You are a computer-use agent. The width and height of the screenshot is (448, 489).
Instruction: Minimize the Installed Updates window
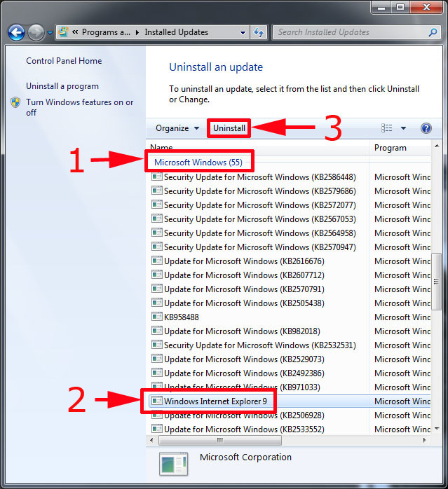[x=381, y=8]
